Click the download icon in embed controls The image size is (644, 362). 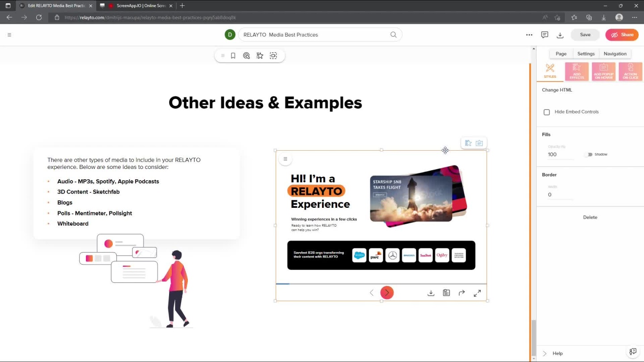point(431,293)
